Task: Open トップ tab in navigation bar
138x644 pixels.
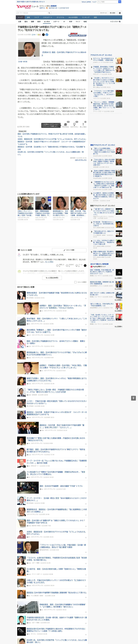Action: click(x=20, y=17)
